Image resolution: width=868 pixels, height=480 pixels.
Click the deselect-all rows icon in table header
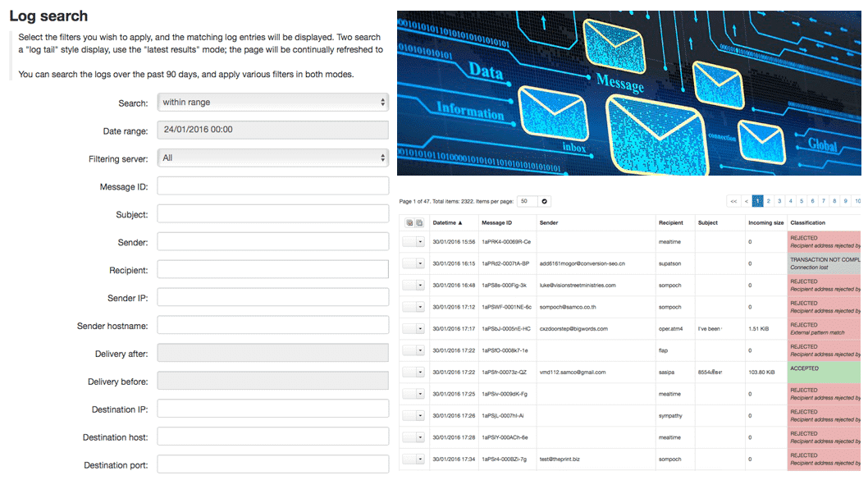point(419,222)
